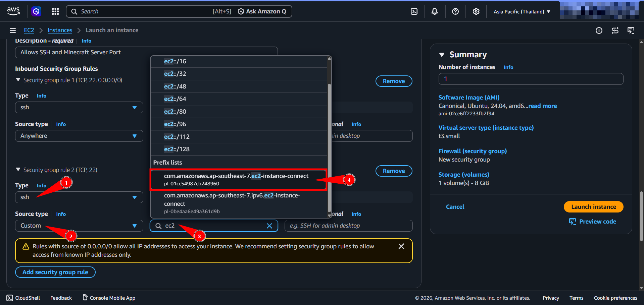
Task: Edit the Number of instances field
Action: tap(531, 79)
